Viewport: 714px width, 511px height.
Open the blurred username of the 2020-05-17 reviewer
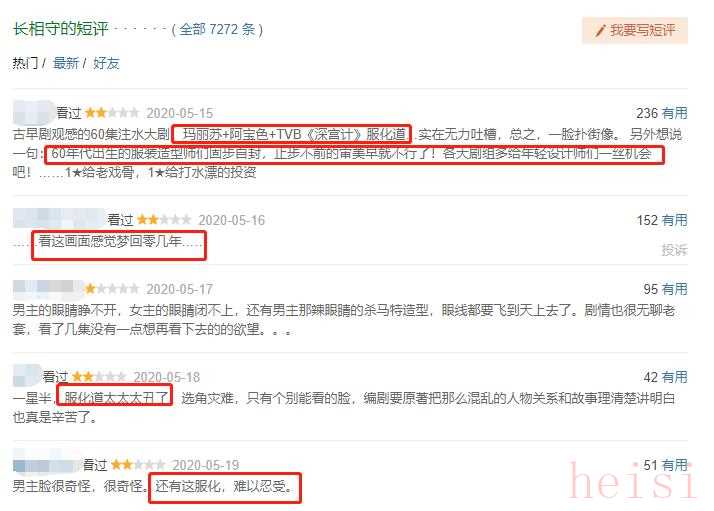pos(48,288)
